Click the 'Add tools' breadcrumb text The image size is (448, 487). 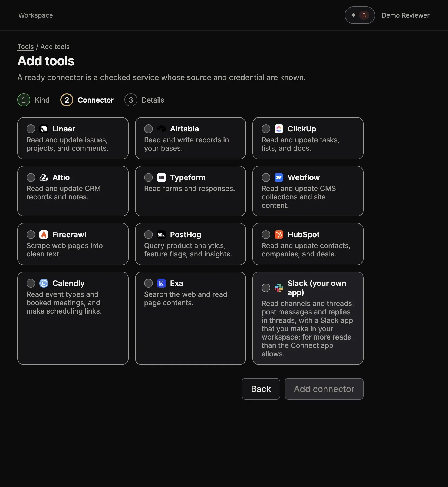pyautogui.click(x=55, y=47)
